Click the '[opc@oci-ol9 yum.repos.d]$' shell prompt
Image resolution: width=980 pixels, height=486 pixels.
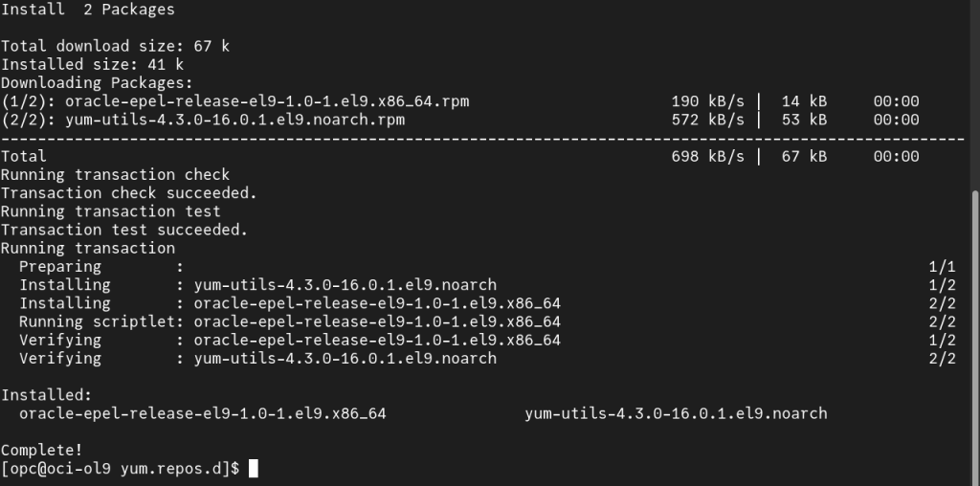click(x=120, y=468)
